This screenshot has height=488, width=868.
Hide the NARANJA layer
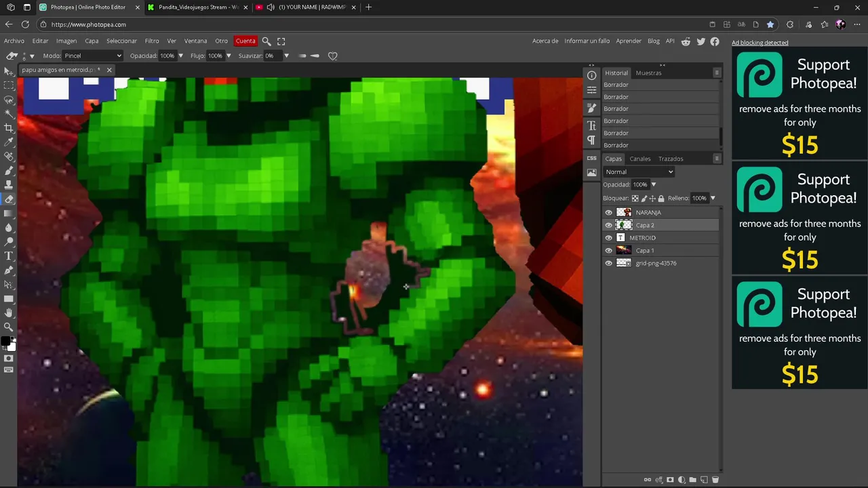pyautogui.click(x=608, y=212)
